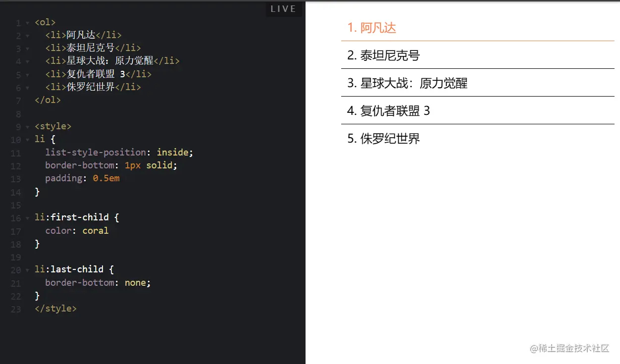Click line number 15 in the gutter
620x364 pixels.
pyautogui.click(x=16, y=206)
